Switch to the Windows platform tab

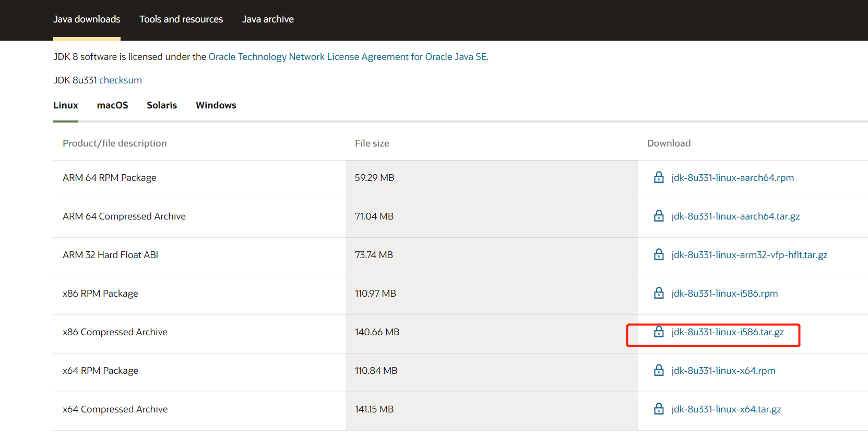216,105
